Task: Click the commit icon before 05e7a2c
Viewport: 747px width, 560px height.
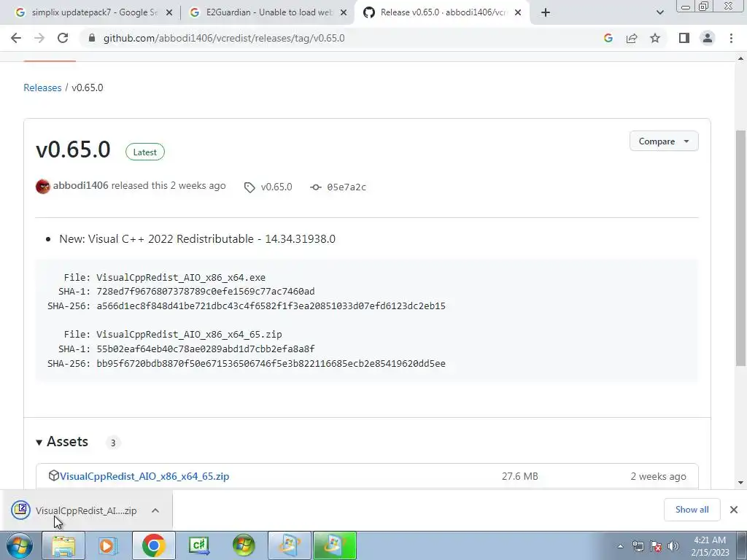Action: (315, 187)
